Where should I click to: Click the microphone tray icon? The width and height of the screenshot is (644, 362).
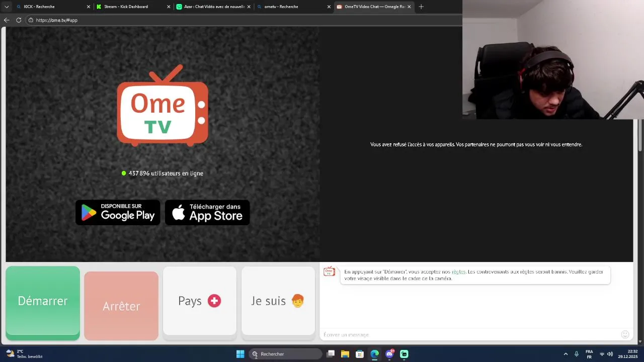(x=577, y=354)
